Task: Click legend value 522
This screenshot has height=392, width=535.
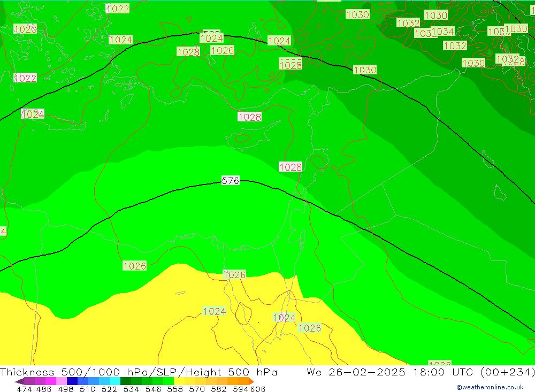Action: 109,389
